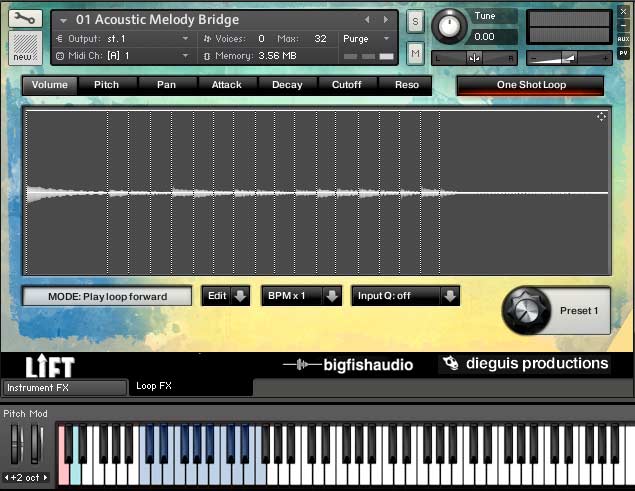Click the bigfishaudio logo
635x491 pixels.
coord(348,365)
